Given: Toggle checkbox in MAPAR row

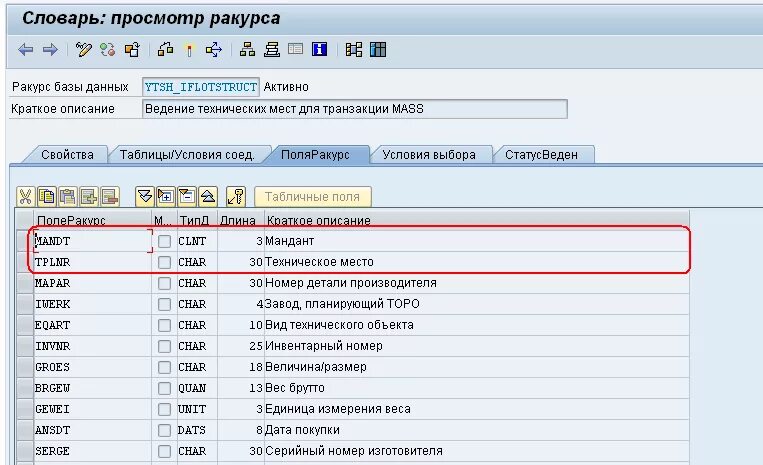Looking at the screenshot, I should click(164, 283).
